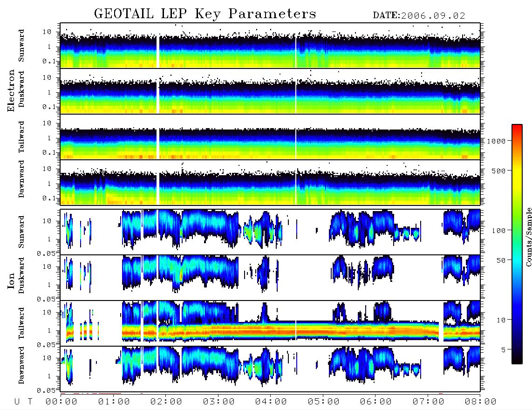This screenshot has height=410, width=532.
Task: Select the Electron "Duskward" panel label
Action: click(21, 89)
